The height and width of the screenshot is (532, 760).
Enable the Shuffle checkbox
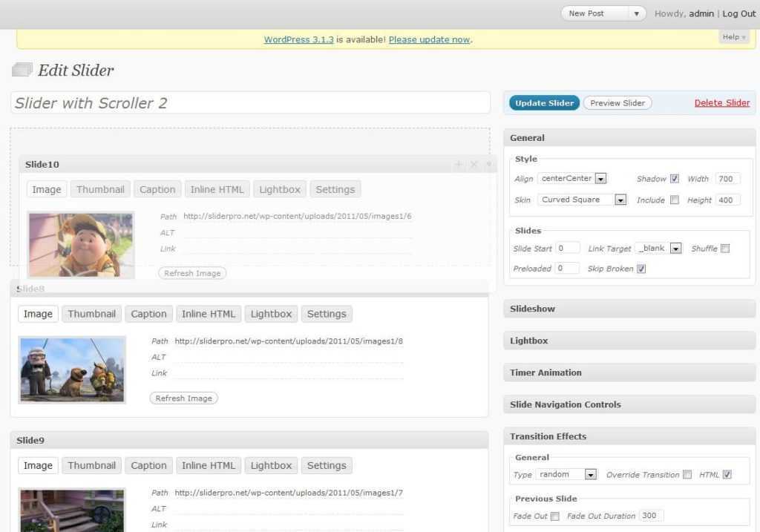point(725,249)
